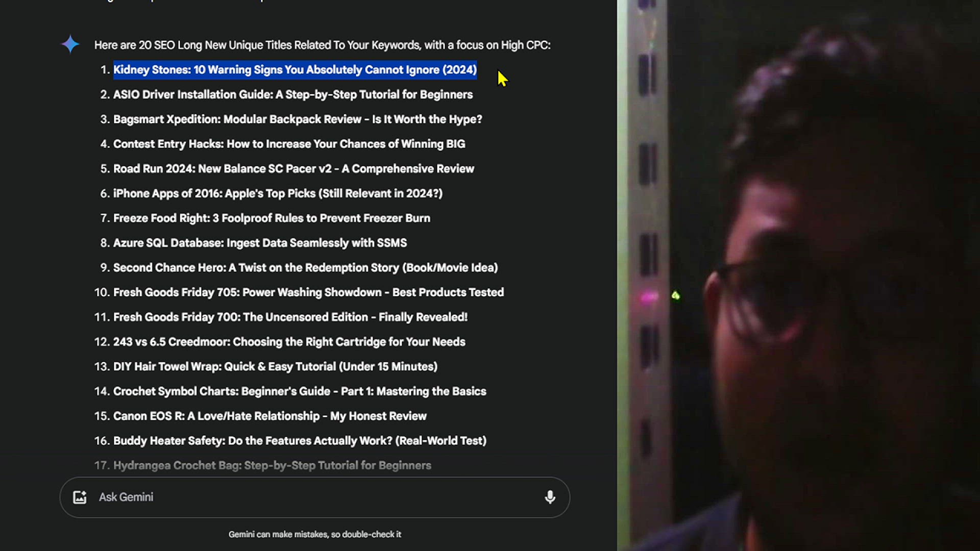Screen dimensions: 980x551
Task: Click the Gemini sparkle logo icon
Action: pyautogui.click(x=70, y=44)
